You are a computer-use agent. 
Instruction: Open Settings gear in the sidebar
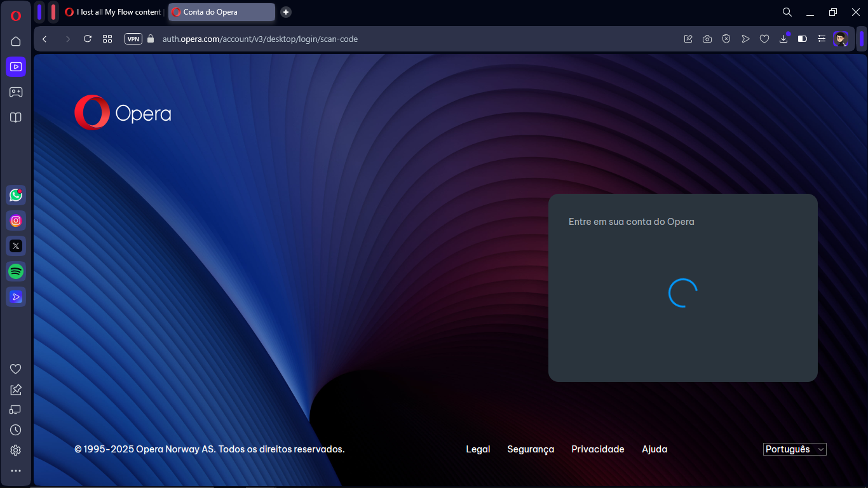[16, 451]
